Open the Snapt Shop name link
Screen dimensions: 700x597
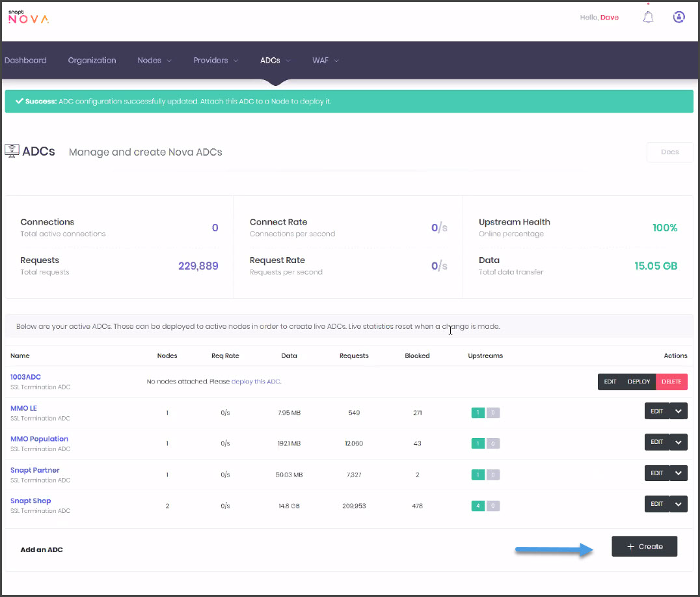31,501
